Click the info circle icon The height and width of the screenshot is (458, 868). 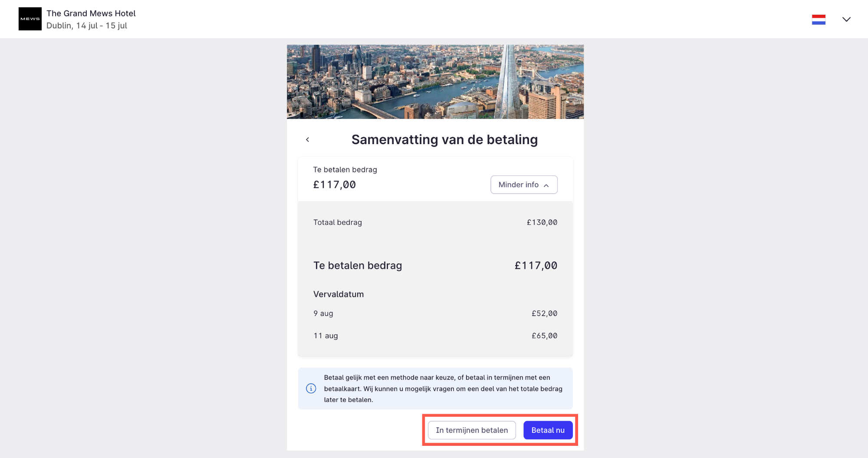point(311,389)
